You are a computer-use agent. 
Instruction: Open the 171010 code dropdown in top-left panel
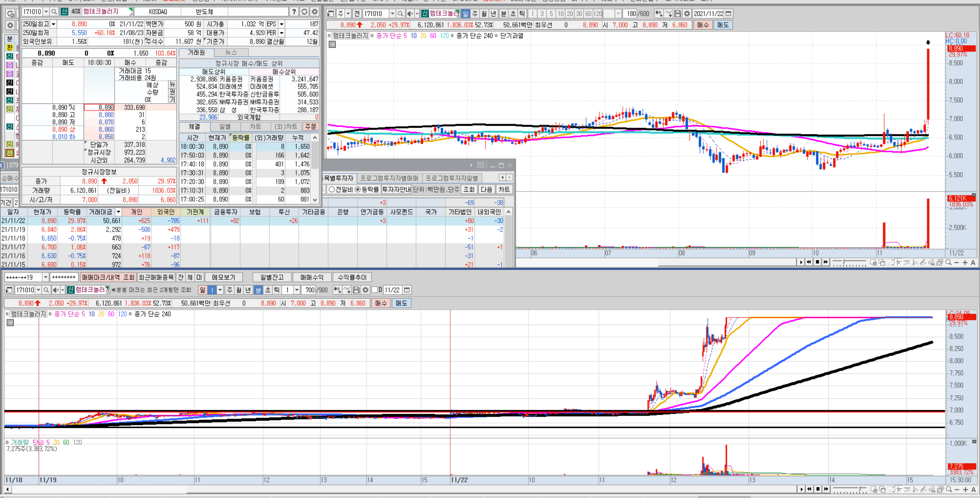tap(46, 12)
